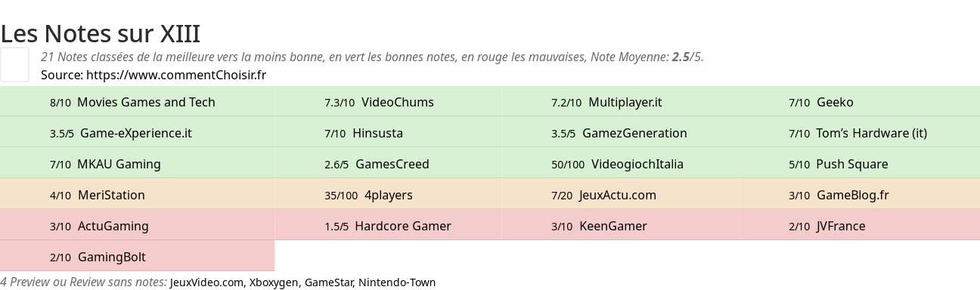Open Movies Games and Tech review
This screenshot has width=980, height=290.
146,102
